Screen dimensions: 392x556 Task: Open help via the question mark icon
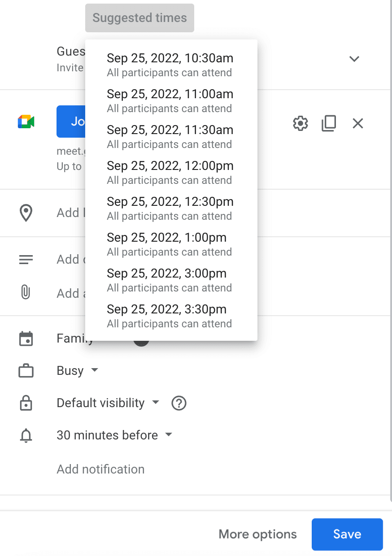tap(179, 403)
